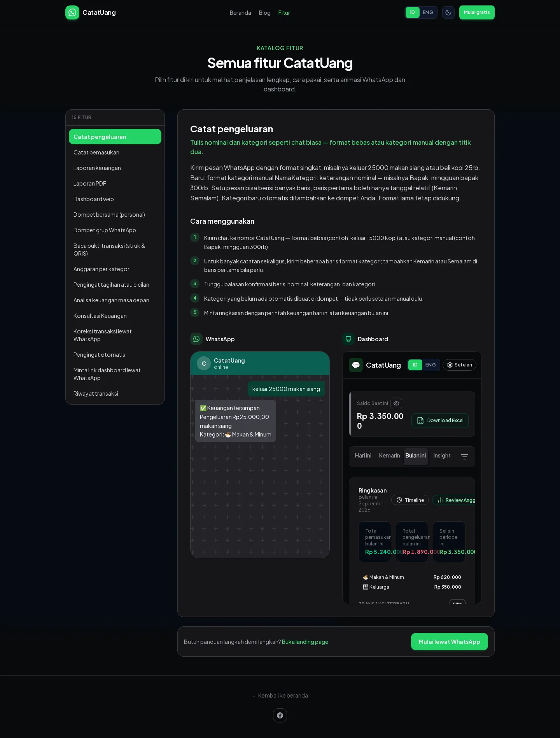
Task: Select Koreksi transaksi lewat WhatsApp feature
Action: click(x=115, y=335)
